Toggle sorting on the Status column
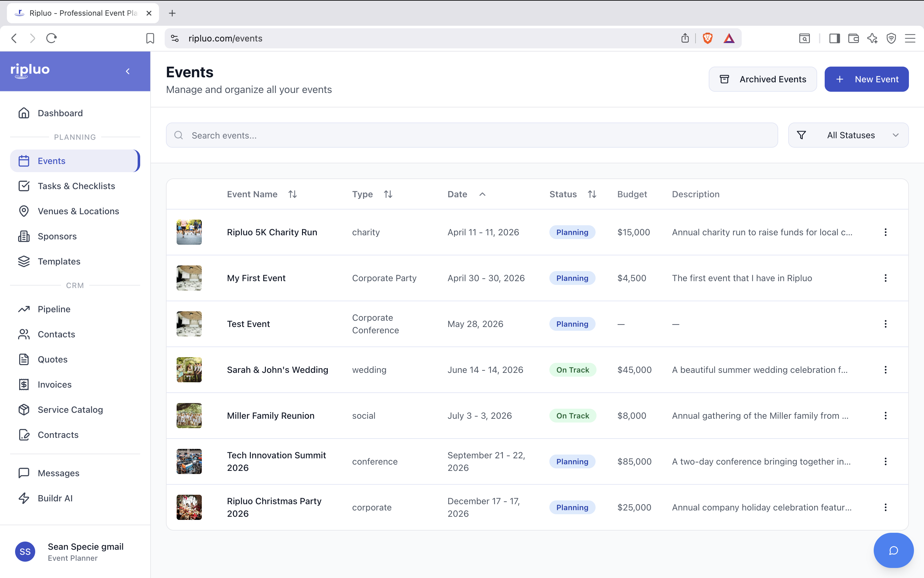Image resolution: width=924 pixels, height=578 pixels. click(x=592, y=194)
